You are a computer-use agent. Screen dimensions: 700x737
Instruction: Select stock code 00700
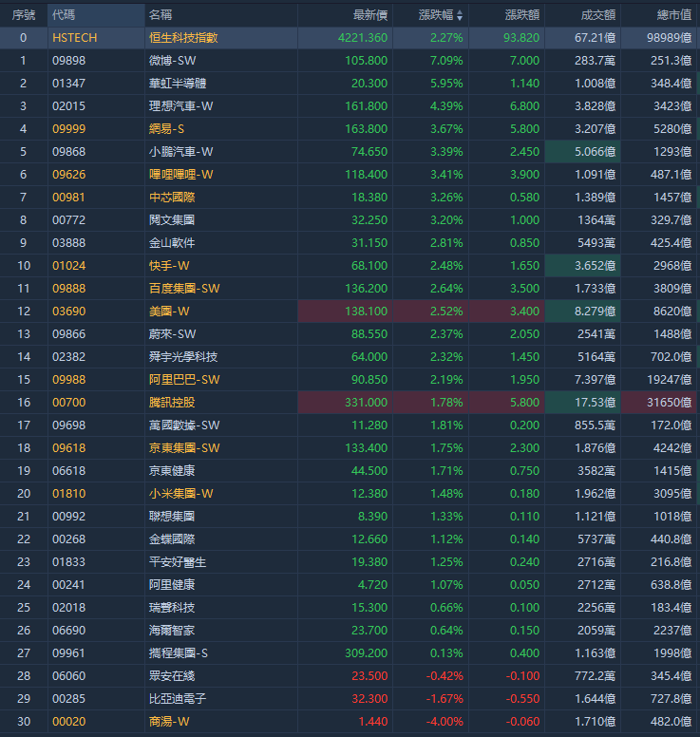68,403
